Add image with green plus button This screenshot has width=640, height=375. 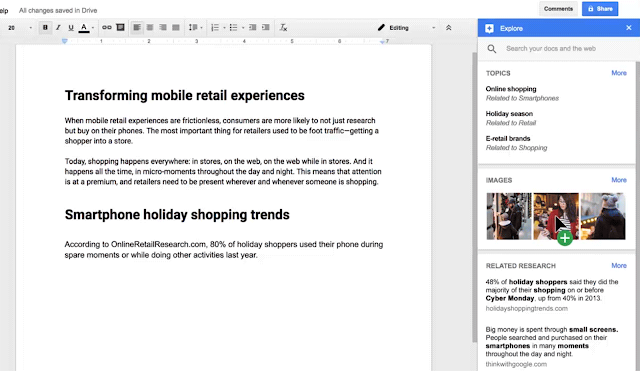click(x=565, y=238)
